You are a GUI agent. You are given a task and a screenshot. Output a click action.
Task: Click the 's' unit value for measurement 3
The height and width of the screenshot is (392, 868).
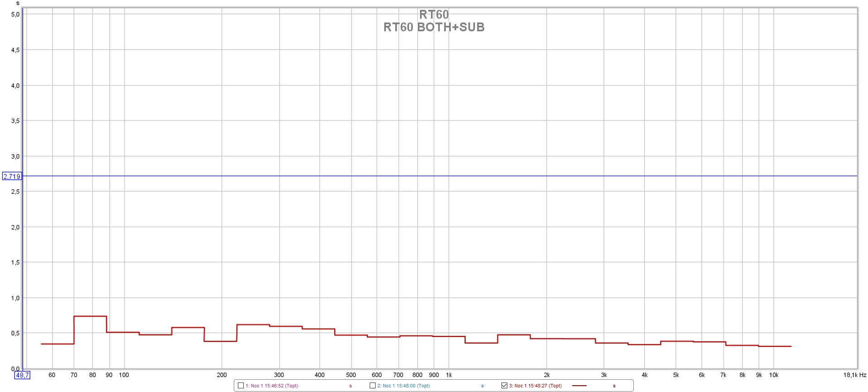(614, 386)
